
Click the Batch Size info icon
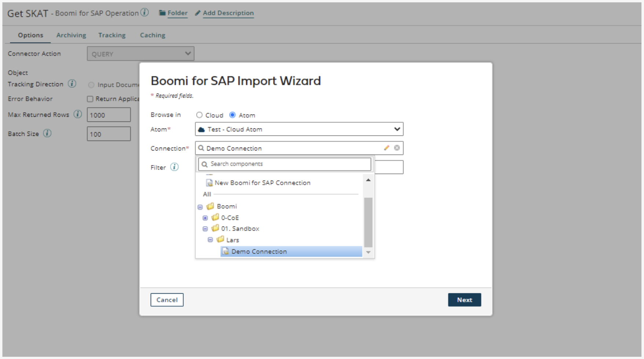pyautogui.click(x=47, y=134)
